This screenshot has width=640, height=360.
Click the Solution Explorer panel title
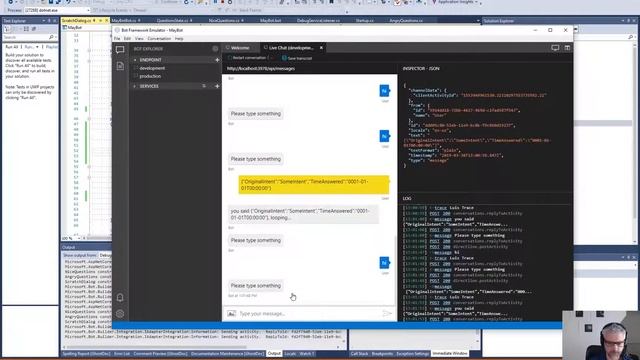(499, 21)
